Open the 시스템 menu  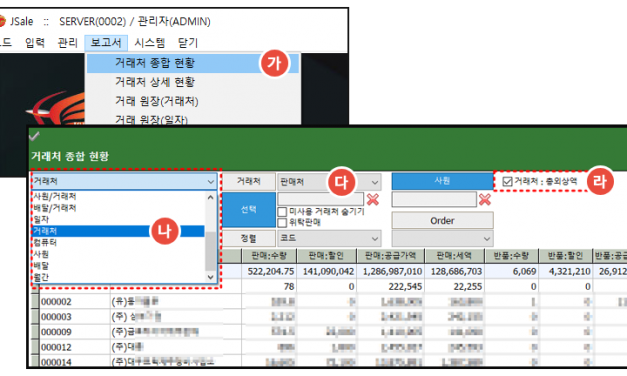click(x=150, y=42)
